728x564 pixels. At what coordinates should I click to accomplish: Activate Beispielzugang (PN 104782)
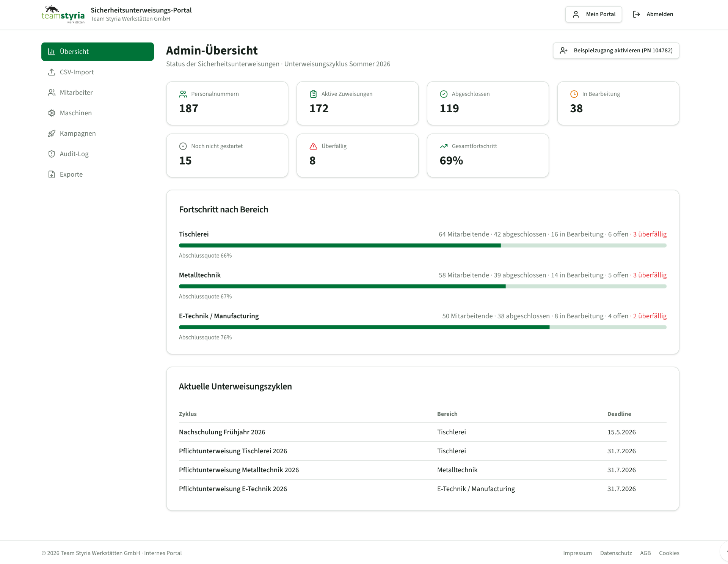tap(616, 50)
